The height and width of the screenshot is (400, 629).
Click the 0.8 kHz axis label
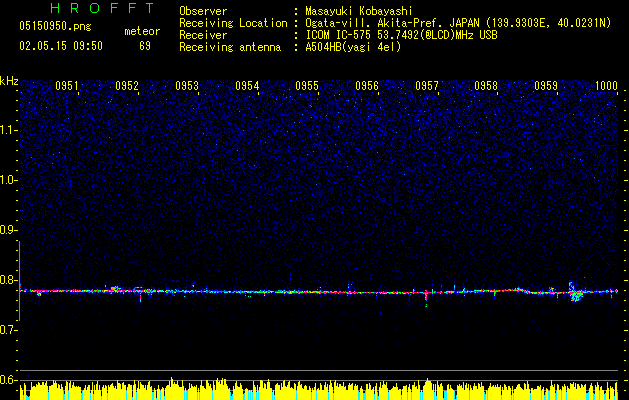[9, 280]
